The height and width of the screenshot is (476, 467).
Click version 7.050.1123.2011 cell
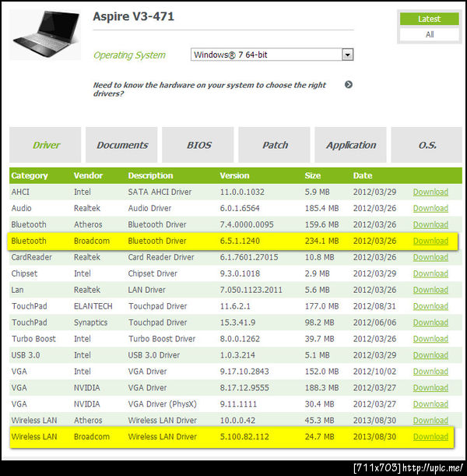(251, 290)
